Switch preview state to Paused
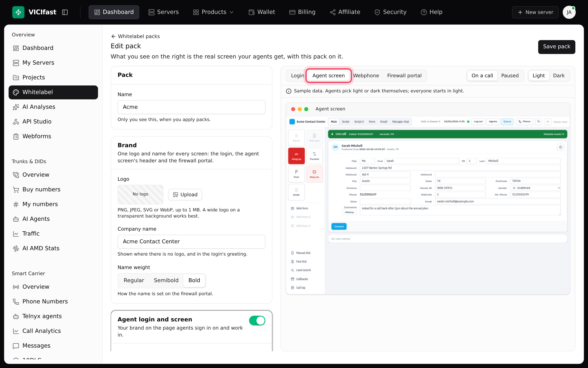This screenshot has width=588, height=368. pos(510,76)
